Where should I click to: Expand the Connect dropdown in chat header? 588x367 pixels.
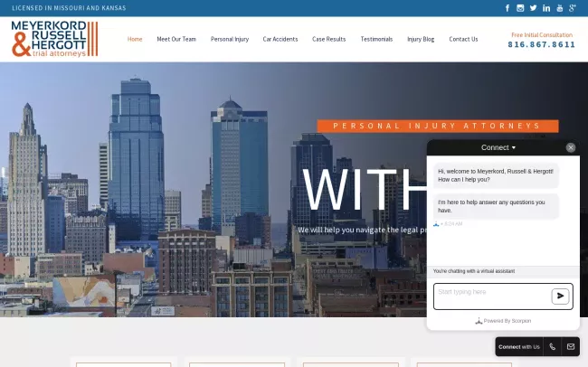pos(498,147)
